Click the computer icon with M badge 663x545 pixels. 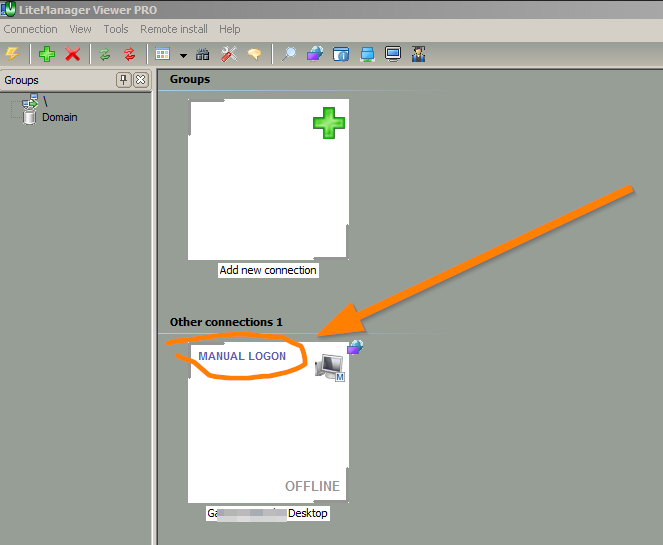330,368
